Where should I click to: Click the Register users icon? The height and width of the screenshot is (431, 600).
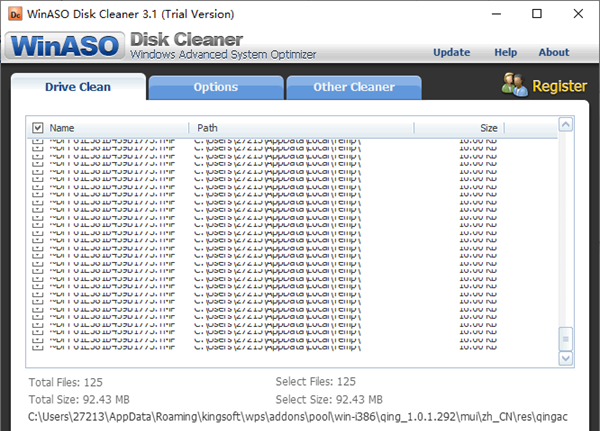click(x=514, y=85)
